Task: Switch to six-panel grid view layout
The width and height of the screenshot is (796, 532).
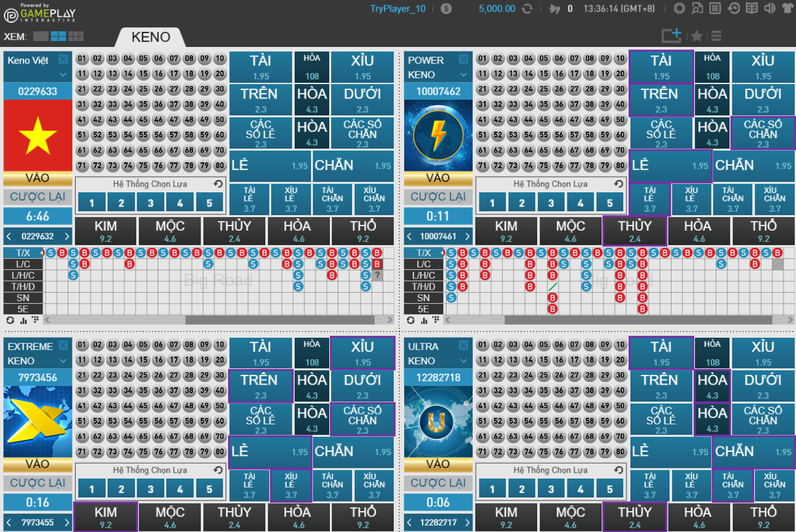Action: (76, 37)
